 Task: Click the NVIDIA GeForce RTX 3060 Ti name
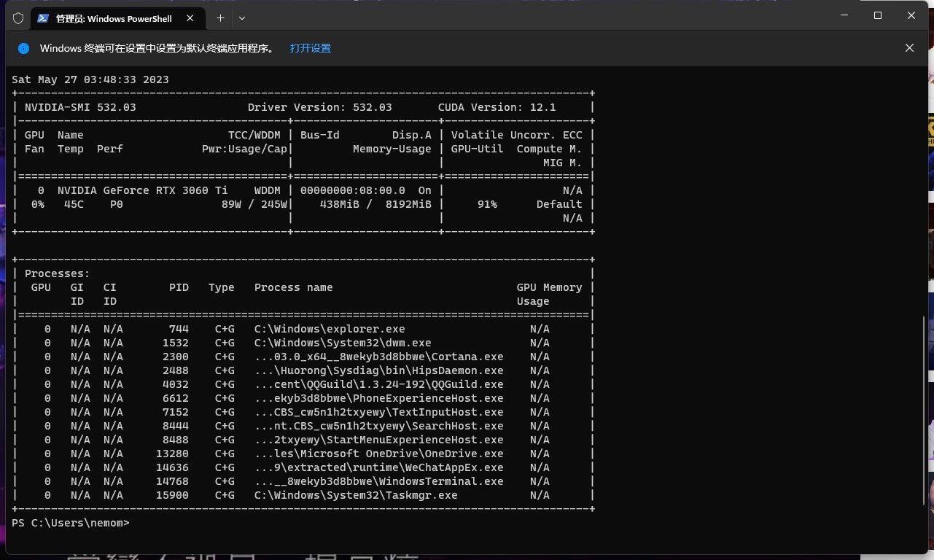click(x=142, y=190)
